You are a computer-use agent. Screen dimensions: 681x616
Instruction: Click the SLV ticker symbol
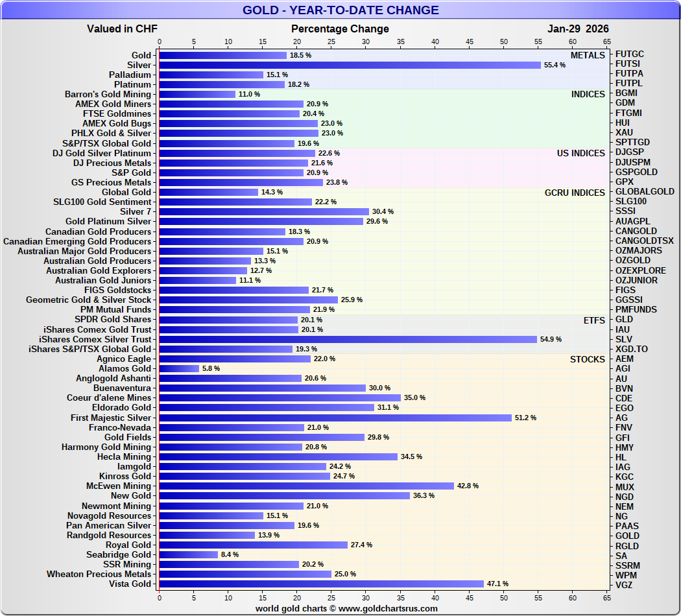coord(624,340)
